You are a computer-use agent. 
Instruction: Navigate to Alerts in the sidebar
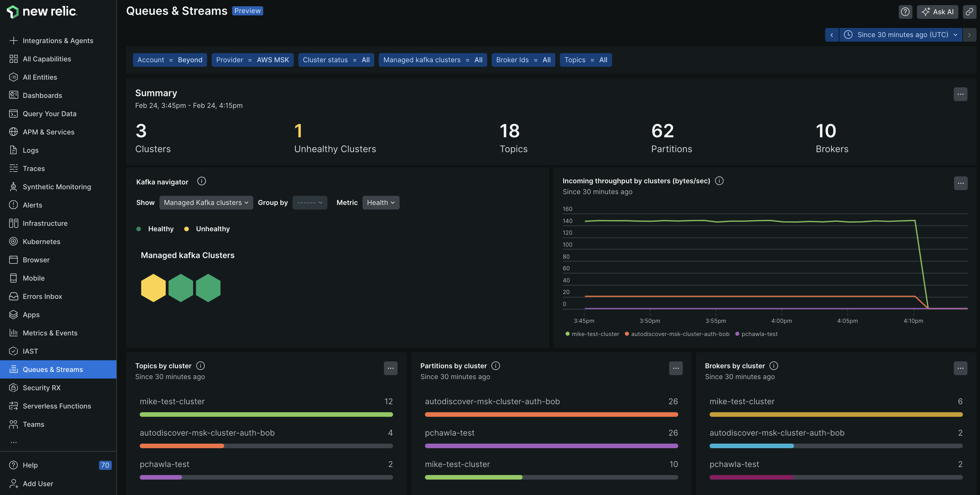[32, 205]
